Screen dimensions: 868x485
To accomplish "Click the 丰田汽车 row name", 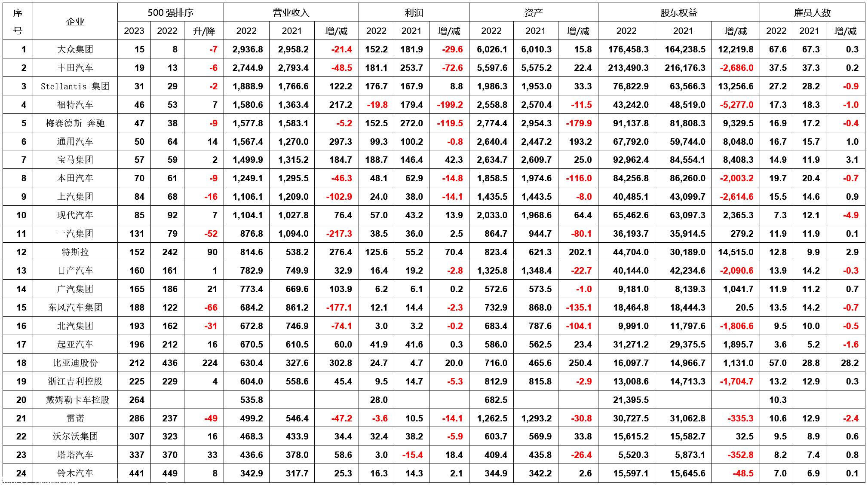I will 75,68.
